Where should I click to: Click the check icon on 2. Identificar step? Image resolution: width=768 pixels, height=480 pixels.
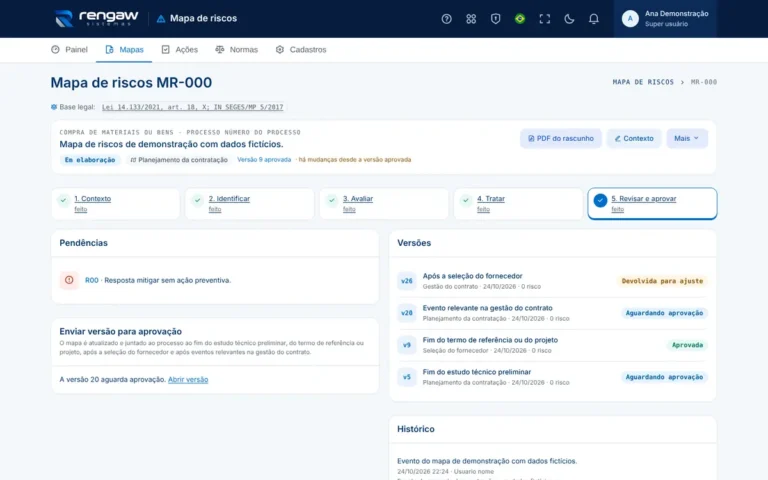click(197, 200)
